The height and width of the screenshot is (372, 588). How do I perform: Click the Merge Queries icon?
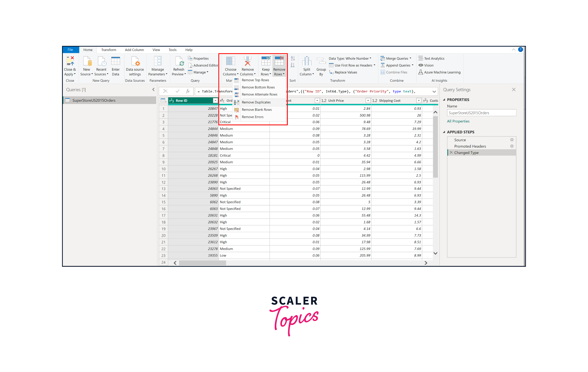[383, 58]
